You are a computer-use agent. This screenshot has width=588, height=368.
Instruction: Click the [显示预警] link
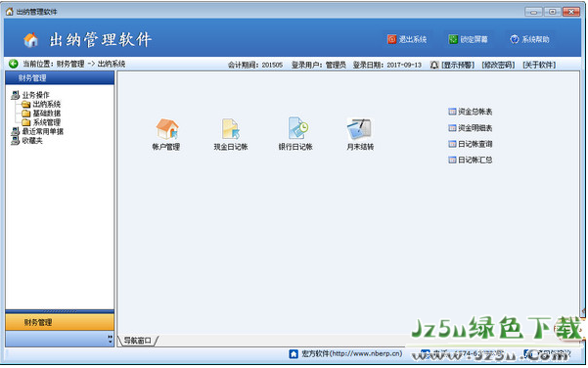tap(458, 65)
